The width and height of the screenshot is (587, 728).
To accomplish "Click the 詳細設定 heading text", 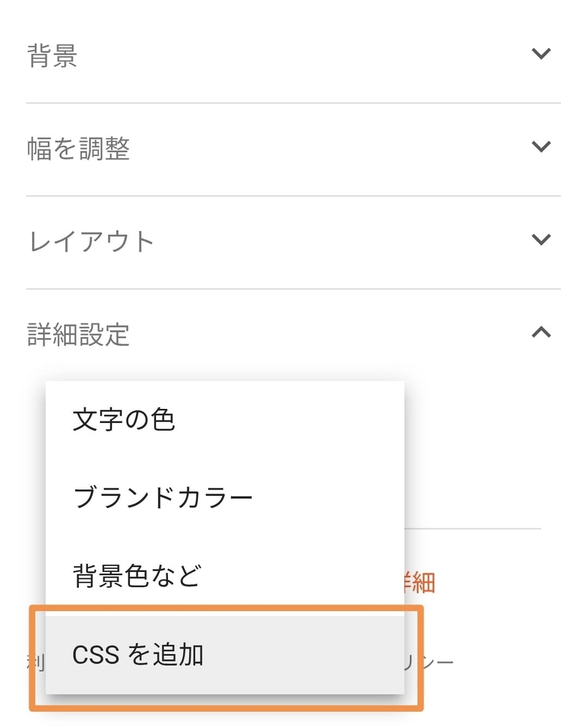I will tap(78, 334).
